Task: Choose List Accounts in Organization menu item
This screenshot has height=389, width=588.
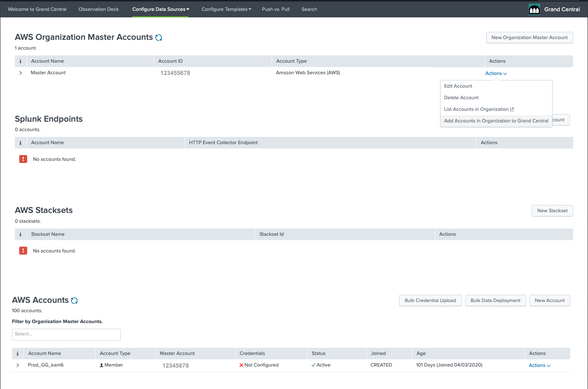Action: click(496, 109)
